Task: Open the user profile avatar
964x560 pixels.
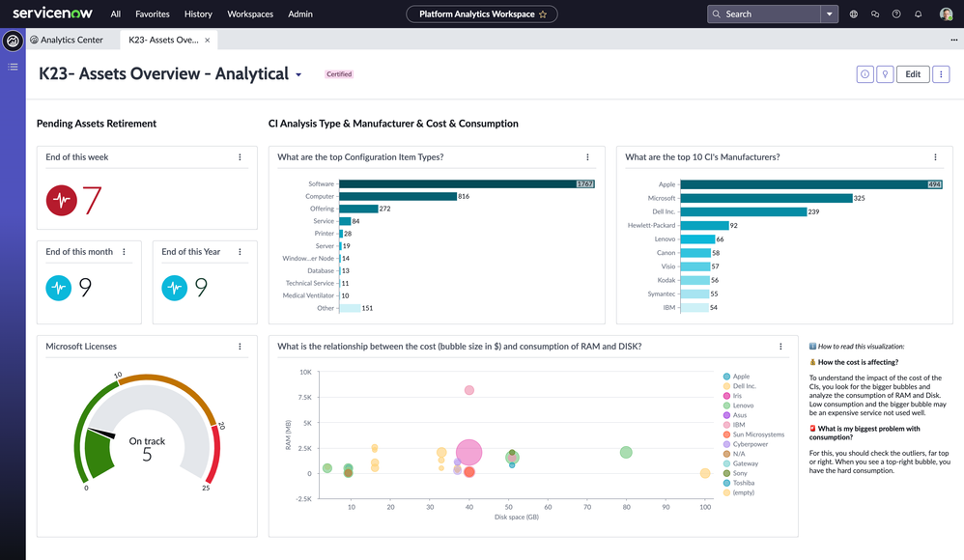Action: point(946,14)
